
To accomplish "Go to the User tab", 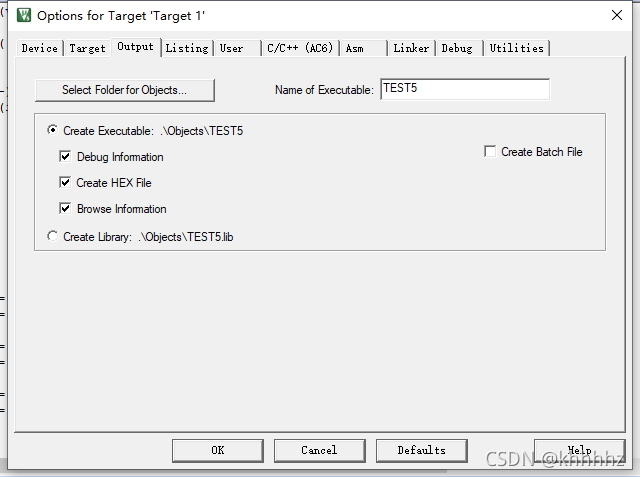I will 237,48.
